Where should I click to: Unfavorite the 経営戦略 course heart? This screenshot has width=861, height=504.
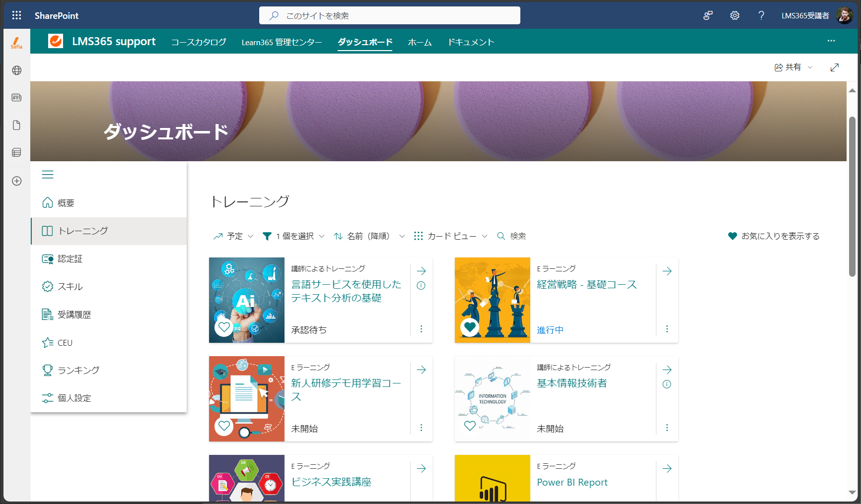click(470, 327)
